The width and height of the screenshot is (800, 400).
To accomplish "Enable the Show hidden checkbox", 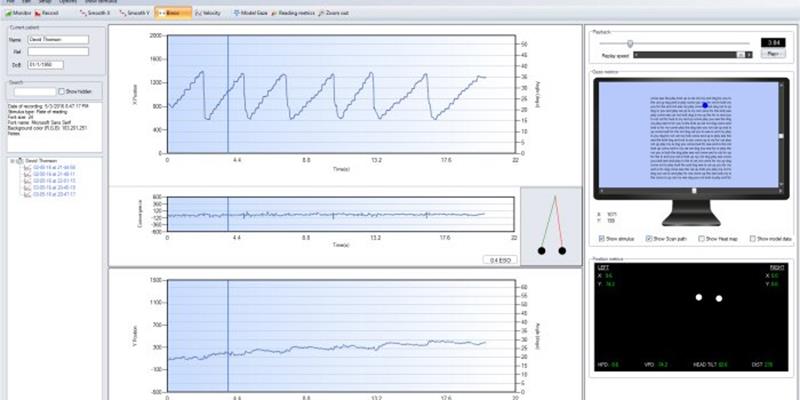I will click(61, 92).
